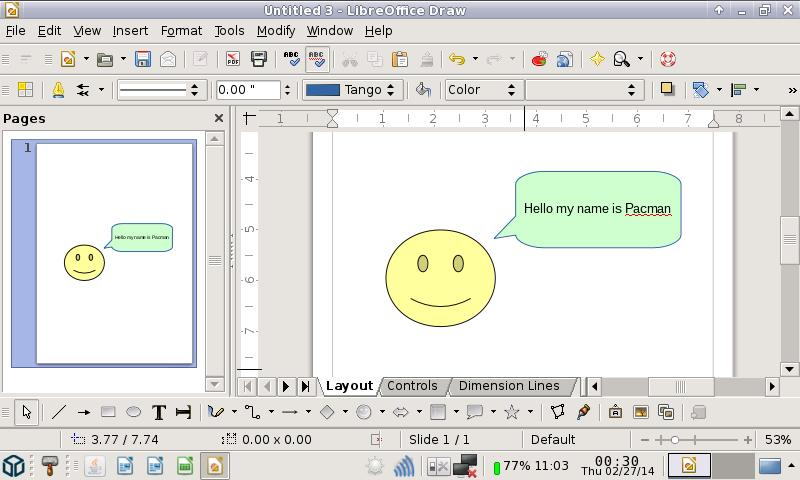800x480 pixels.
Task: Click the blue line color swatch
Action: [x=322, y=90]
